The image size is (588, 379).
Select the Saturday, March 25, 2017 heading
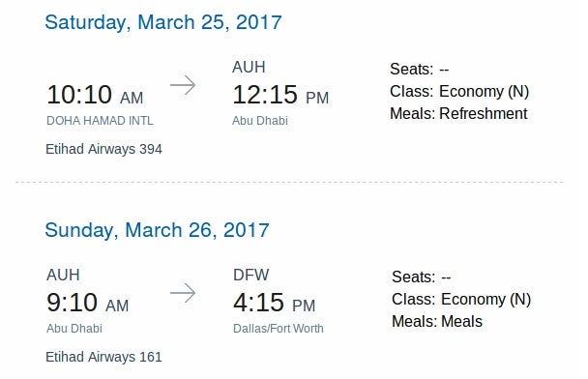click(163, 22)
